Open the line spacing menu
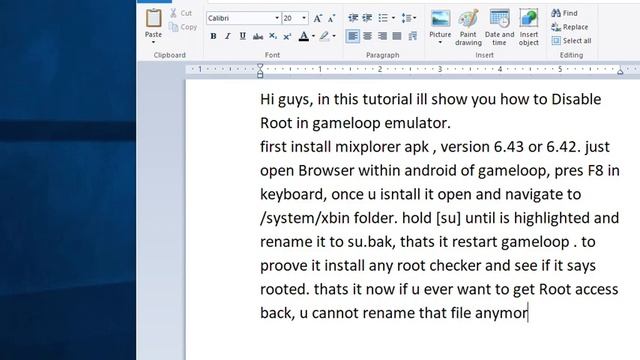Viewport: 640px width, 360px height. (409, 18)
